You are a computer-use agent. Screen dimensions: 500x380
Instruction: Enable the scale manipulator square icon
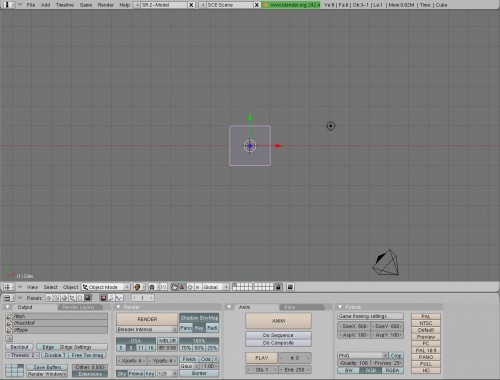tap(197, 287)
